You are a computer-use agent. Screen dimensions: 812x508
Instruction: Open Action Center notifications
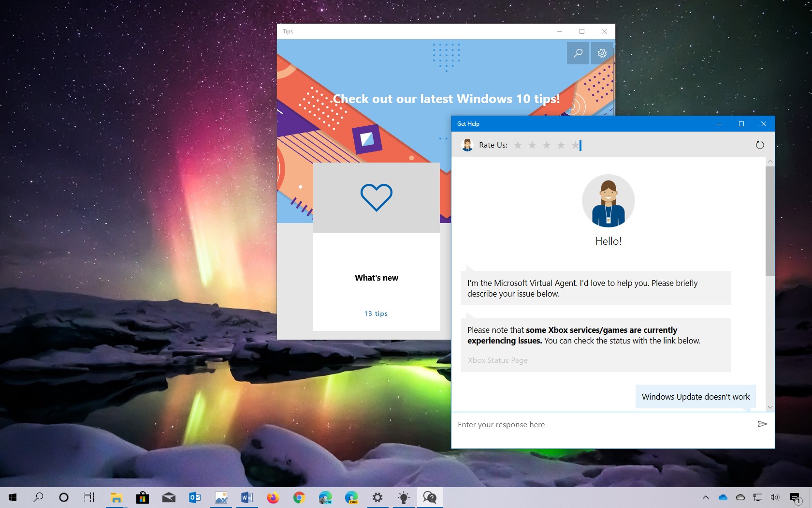coord(796,498)
